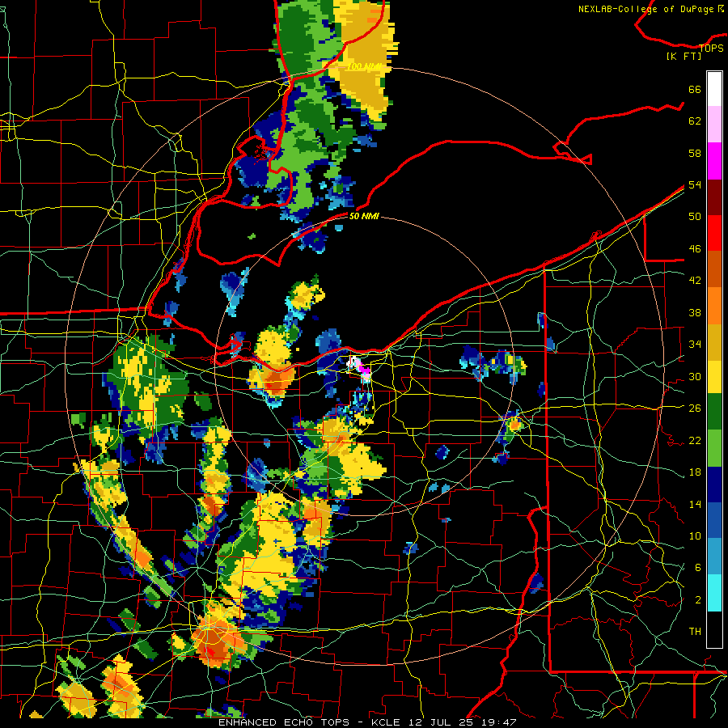Select the medium blue legend swatch near 14
Viewport: 728px width, 728px height.
[714, 520]
